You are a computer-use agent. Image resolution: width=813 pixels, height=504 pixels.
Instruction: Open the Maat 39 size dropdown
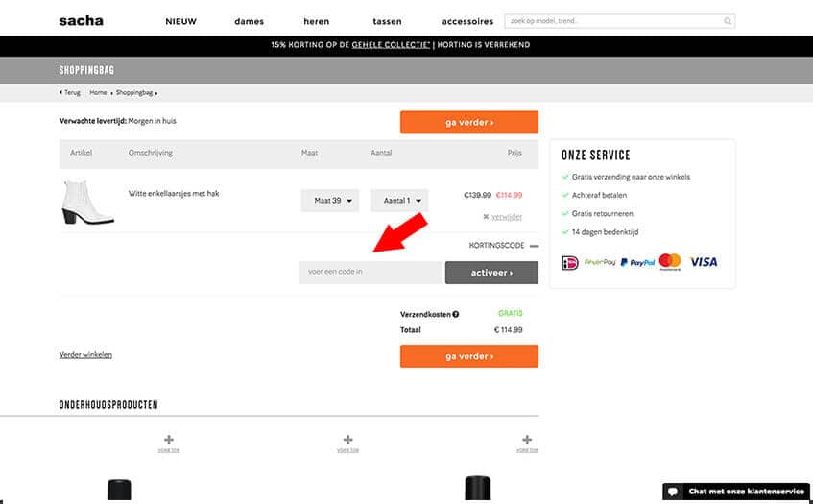tap(330, 201)
